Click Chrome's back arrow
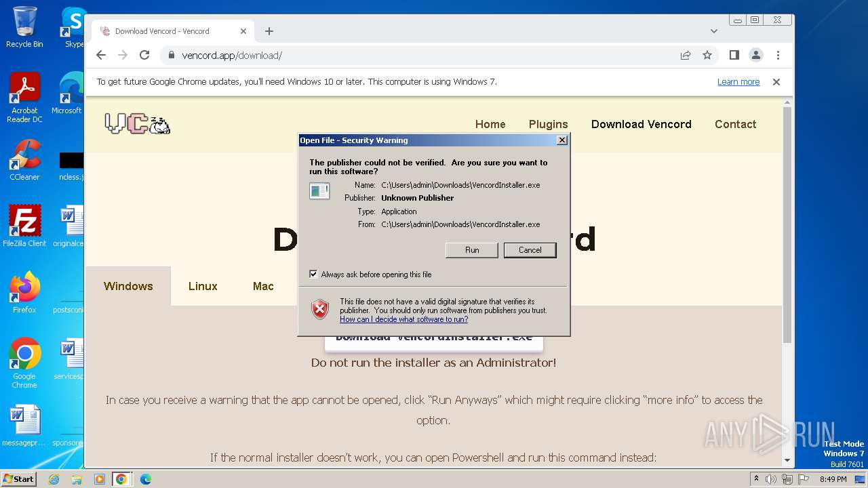The image size is (868, 488). [x=101, y=55]
